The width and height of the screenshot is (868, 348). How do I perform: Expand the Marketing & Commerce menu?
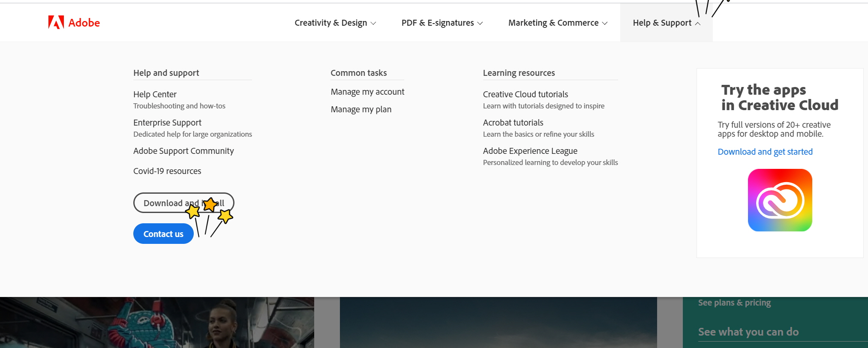click(558, 23)
